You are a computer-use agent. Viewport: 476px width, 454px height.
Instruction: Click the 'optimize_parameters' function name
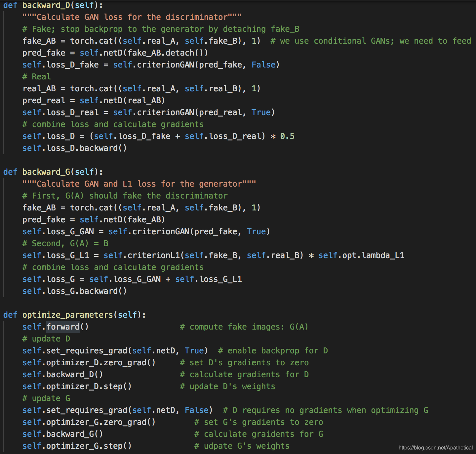[x=68, y=315]
